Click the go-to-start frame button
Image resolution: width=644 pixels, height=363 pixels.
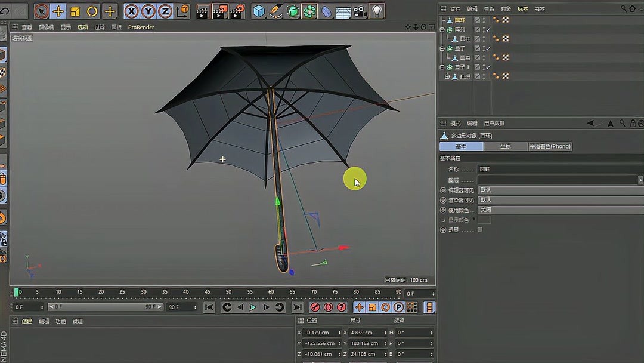pos(209,307)
